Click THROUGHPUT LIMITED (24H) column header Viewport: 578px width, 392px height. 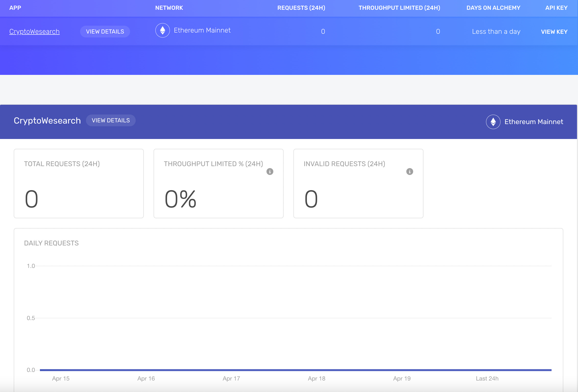point(399,8)
